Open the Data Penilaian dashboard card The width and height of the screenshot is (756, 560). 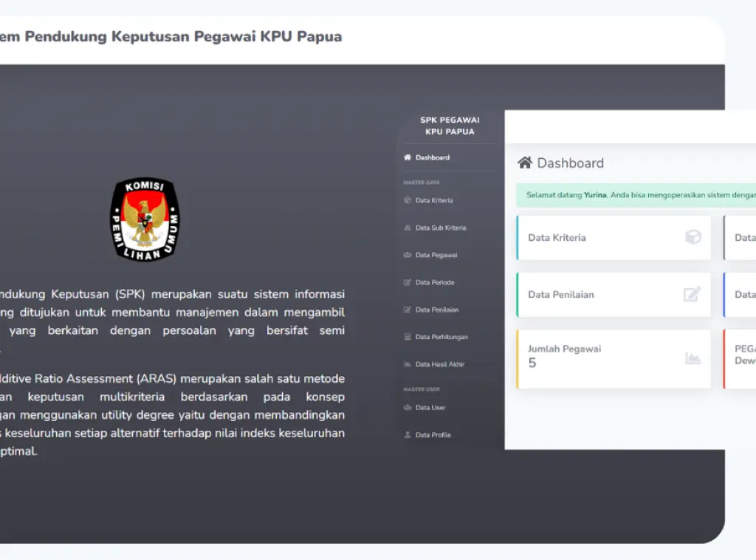pyautogui.click(x=613, y=295)
